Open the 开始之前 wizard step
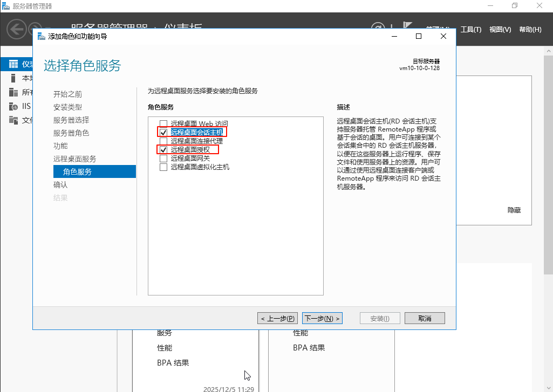553x392 pixels. (x=68, y=94)
